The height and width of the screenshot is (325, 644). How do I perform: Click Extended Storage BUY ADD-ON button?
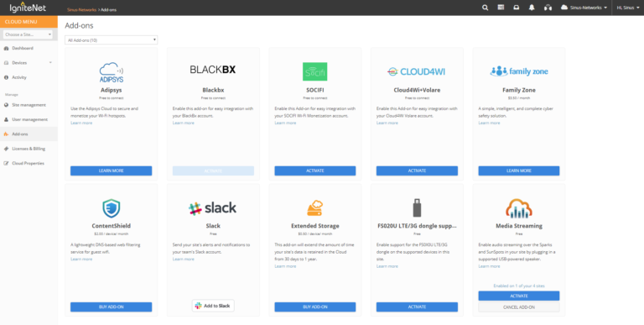(x=315, y=307)
